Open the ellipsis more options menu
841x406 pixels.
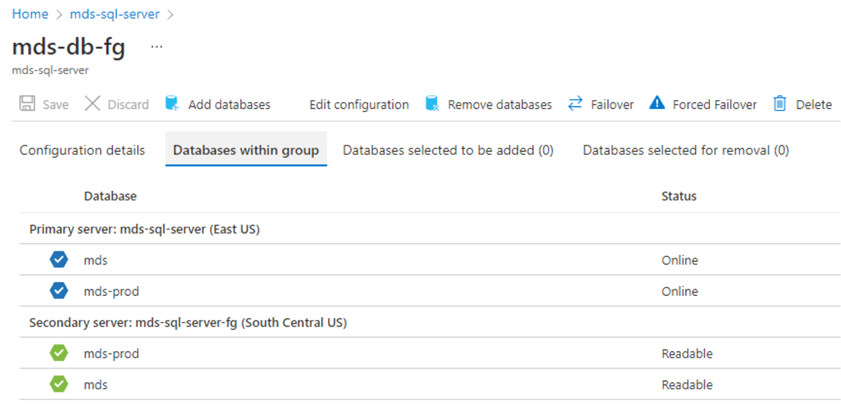tap(156, 47)
